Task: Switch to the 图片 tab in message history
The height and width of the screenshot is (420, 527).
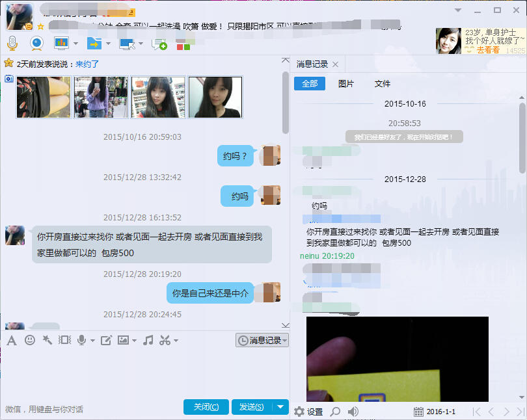Action: coord(346,84)
